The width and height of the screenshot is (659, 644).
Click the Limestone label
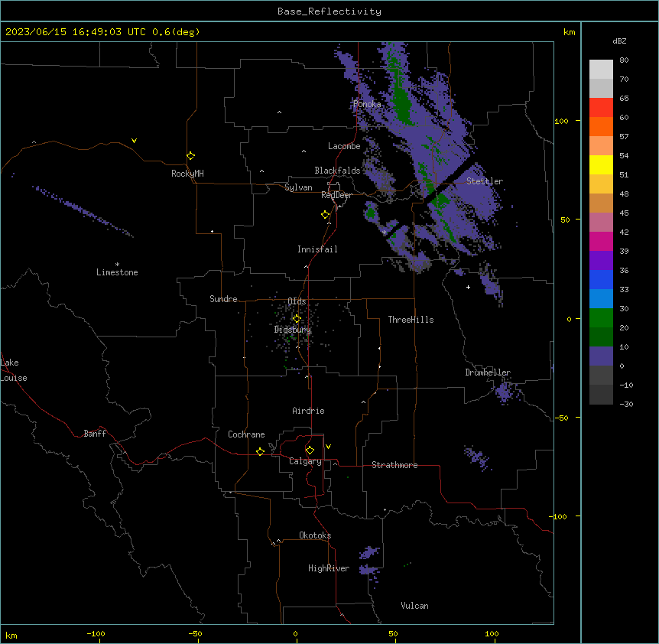coord(117,272)
